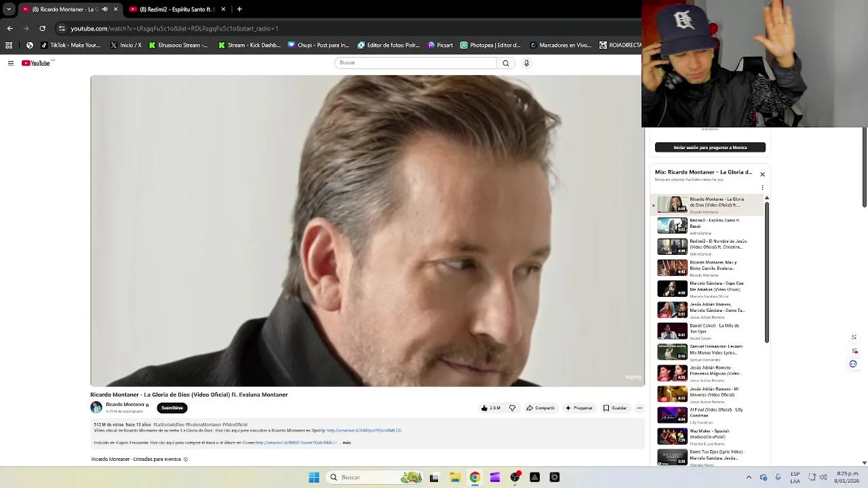Select 'Ricardo Montaner, Mau y Ricky, Camilo' video
This screenshot has width=868, height=488.
tap(707, 268)
